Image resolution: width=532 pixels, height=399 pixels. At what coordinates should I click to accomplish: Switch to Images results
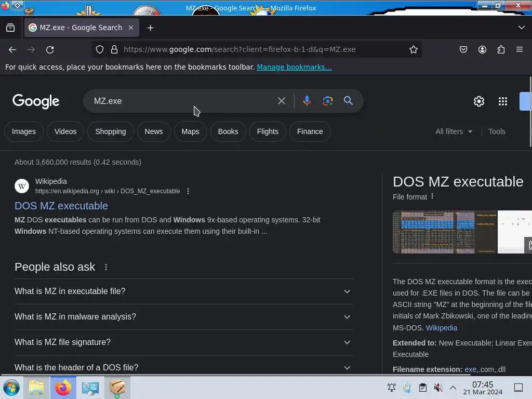[24, 131]
